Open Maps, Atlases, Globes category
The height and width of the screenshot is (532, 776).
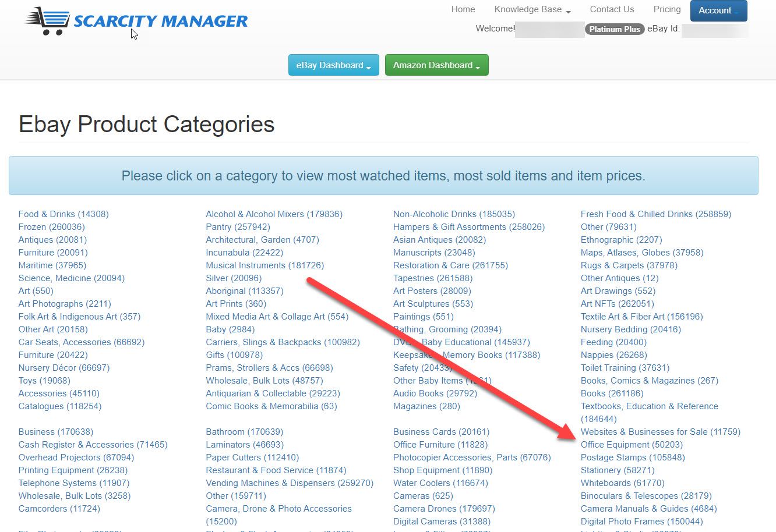click(642, 253)
